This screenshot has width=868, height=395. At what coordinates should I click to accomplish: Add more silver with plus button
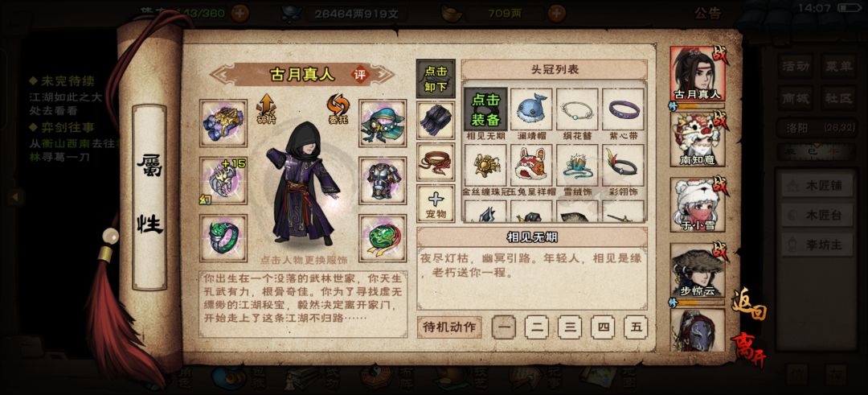(557, 14)
